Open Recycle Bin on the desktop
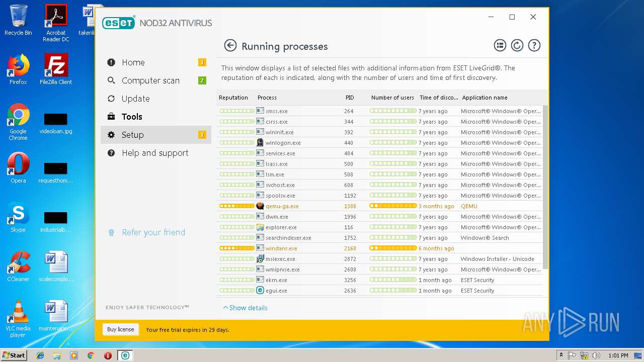Screen dimensions: 644x362 pyautogui.click(x=18, y=20)
